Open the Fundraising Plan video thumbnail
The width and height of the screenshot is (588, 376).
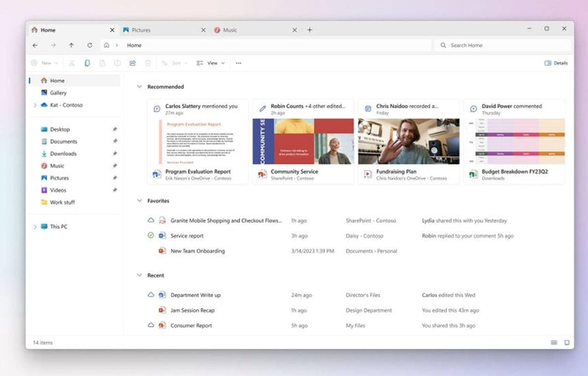(x=409, y=141)
